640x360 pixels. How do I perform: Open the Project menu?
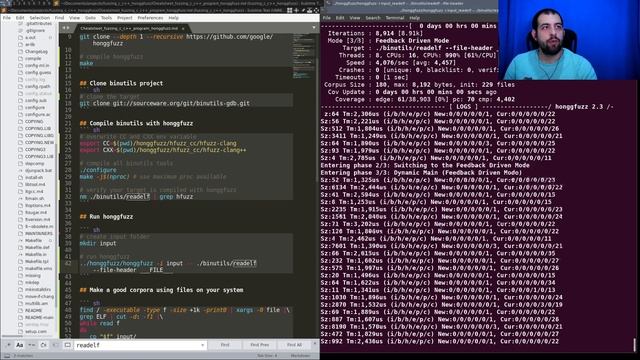pyautogui.click(x=125, y=18)
